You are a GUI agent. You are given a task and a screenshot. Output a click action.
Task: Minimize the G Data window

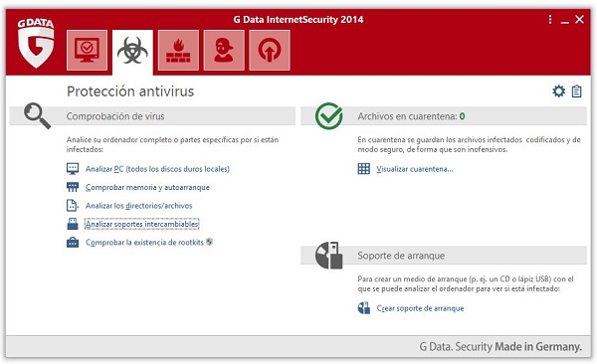click(565, 22)
